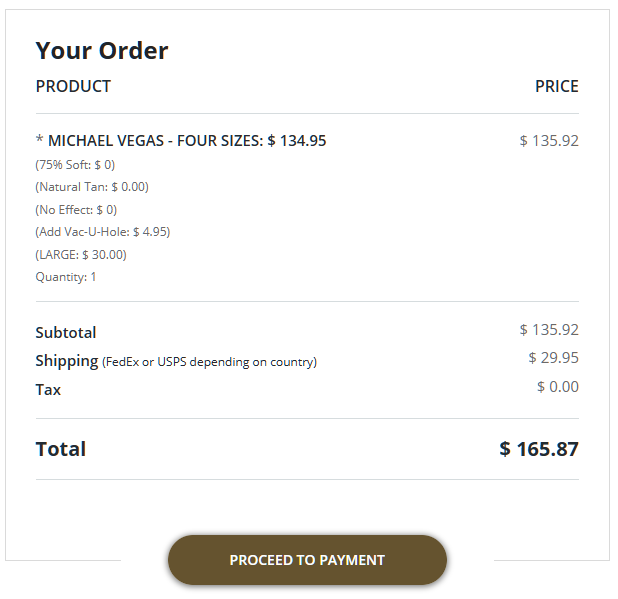Image resolution: width=618 pixels, height=599 pixels.
Task: Click the Shipping label
Action: pyautogui.click(x=67, y=361)
